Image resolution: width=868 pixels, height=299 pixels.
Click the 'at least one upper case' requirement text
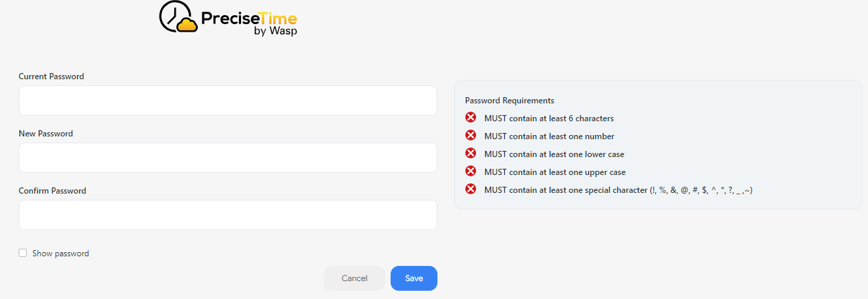tap(555, 172)
